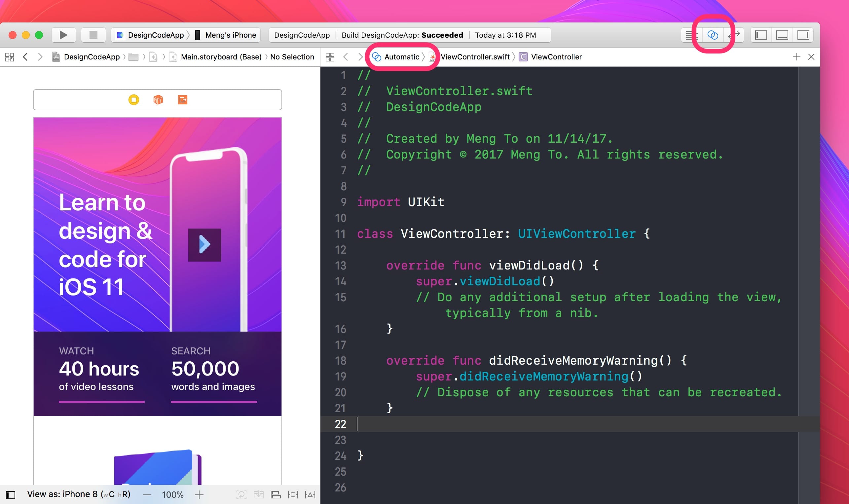This screenshot has height=504, width=849.
Task: Click the play button on phone mockup
Action: 205,244
